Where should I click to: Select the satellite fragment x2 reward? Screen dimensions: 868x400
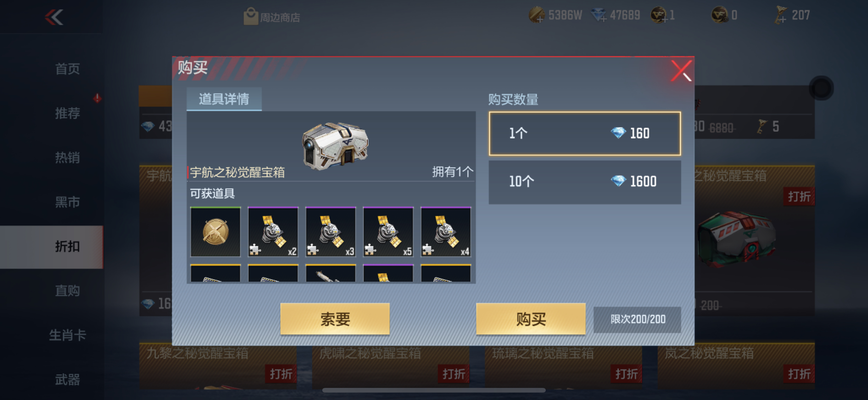pos(273,232)
